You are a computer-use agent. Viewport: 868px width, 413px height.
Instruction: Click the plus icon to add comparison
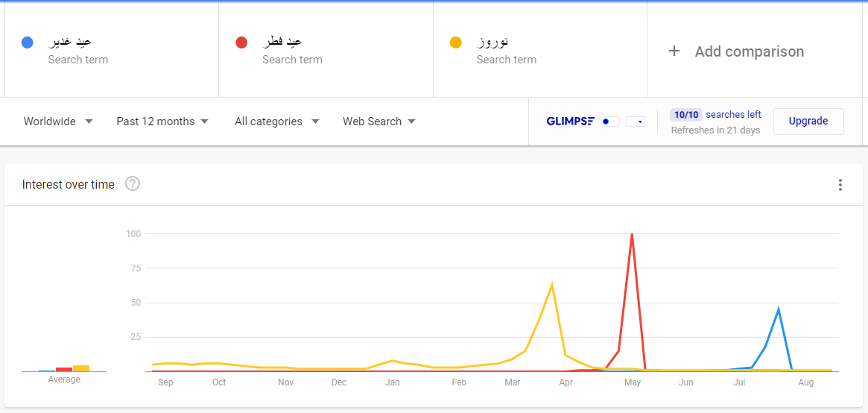pyautogui.click(x=674, y=51)
